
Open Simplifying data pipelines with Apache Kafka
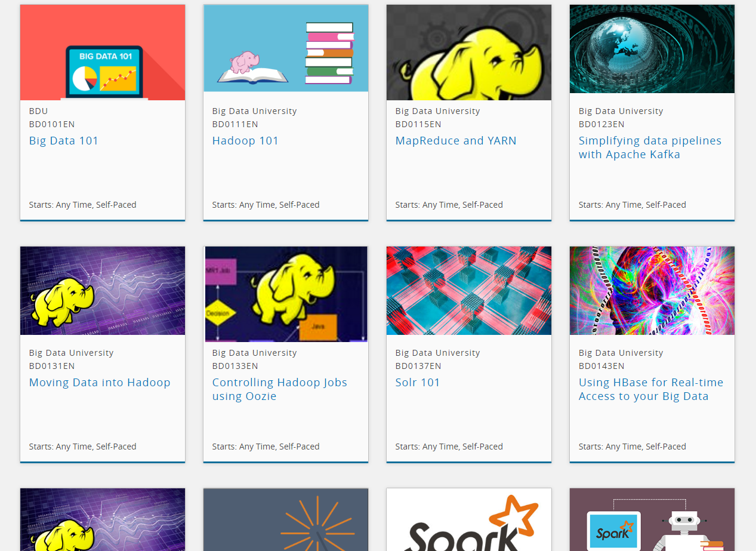(650, 147)
